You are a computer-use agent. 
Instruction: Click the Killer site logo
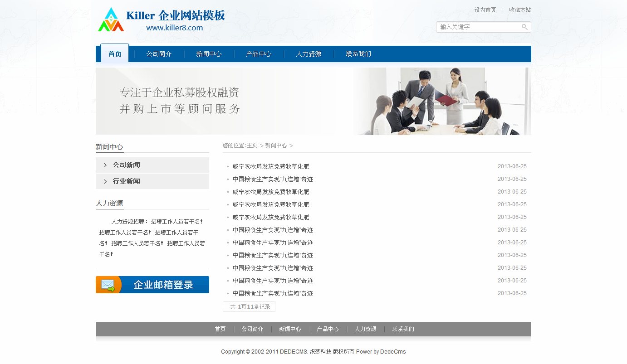161,20
